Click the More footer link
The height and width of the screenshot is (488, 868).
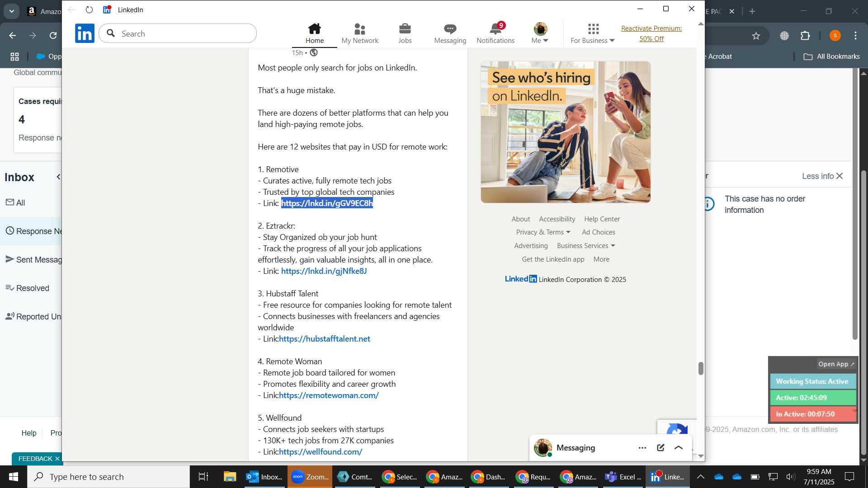[x=601, y=259]
